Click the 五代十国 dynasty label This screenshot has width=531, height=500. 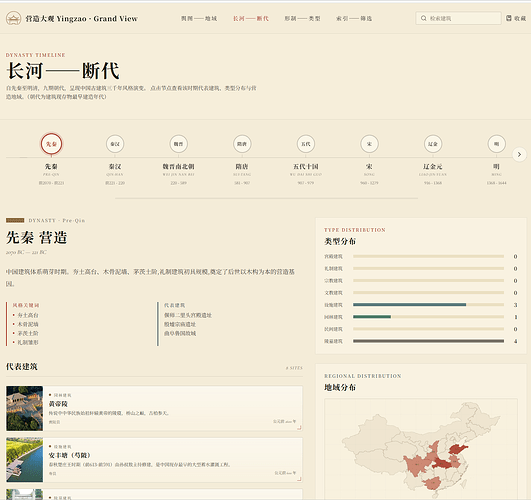coord(306,166)
